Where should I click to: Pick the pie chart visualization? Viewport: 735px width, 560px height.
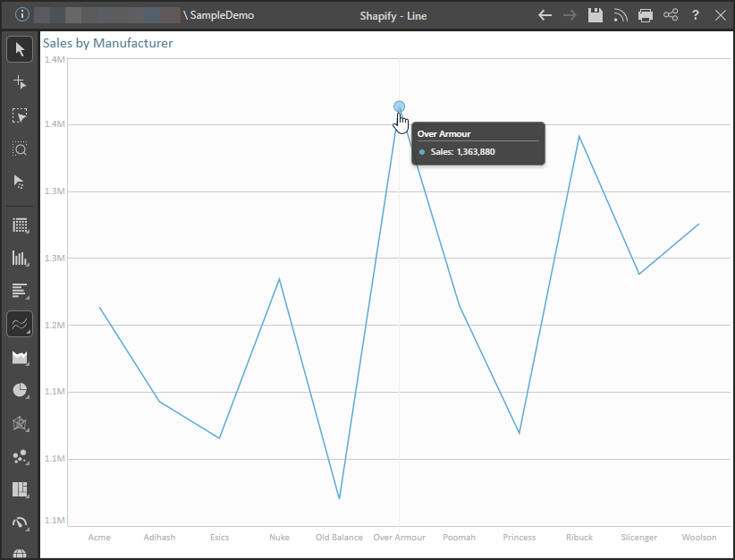point(20,390)
